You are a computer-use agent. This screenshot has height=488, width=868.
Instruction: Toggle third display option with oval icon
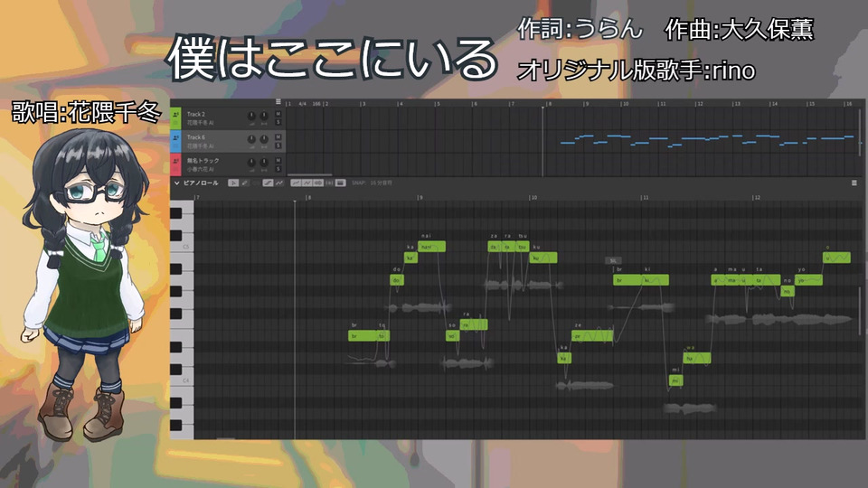(318, 183)
